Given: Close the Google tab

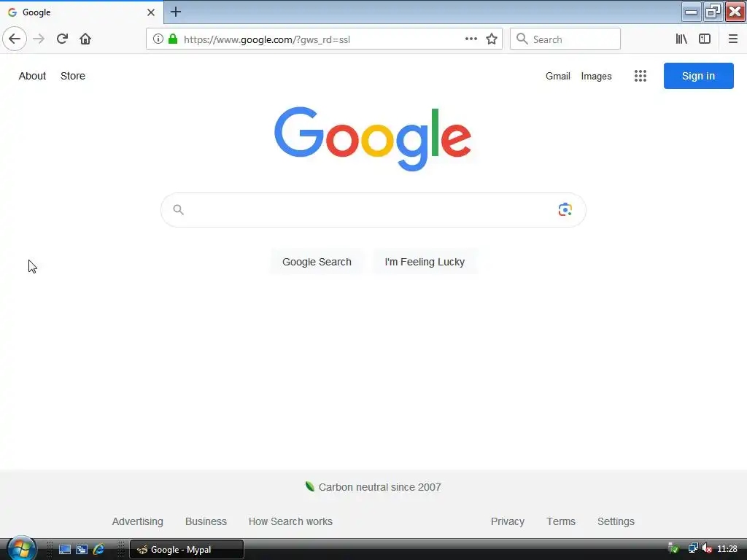Looking at the screenshot, I should point(151,12).
